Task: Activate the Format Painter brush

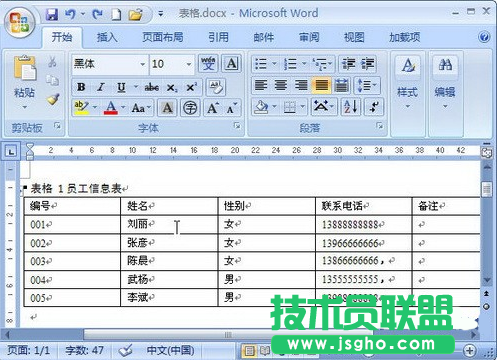Action: 53,99
